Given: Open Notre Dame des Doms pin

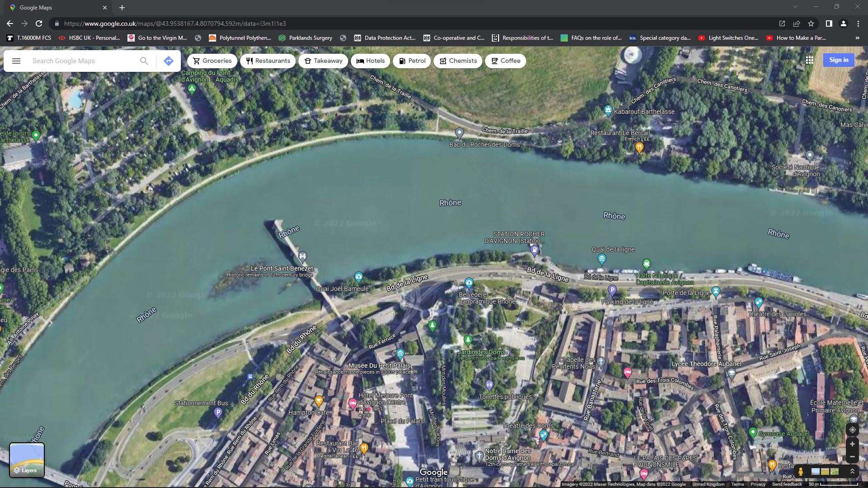Looking at the screenshot, I should (x=479, y=455).
